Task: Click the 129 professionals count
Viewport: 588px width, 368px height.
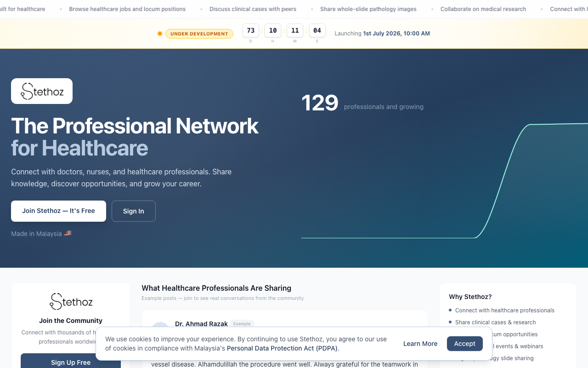Action: [x=320, y=103]
